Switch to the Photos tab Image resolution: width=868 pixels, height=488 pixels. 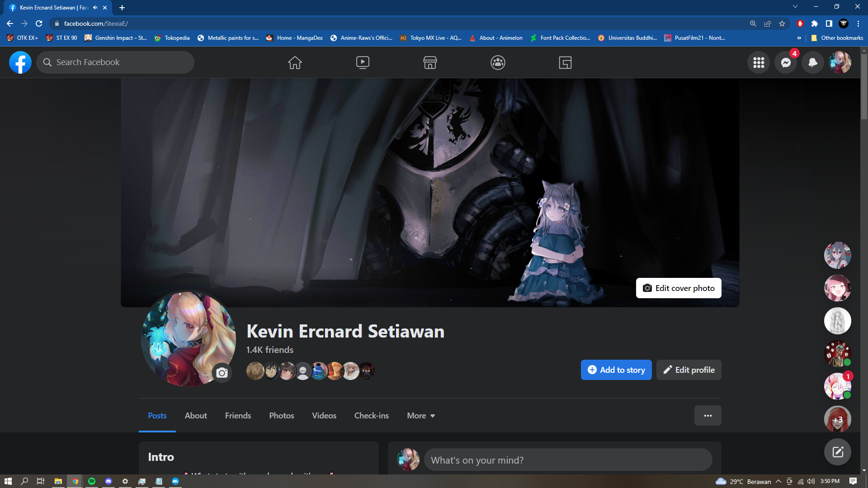(x=282, y=416)
